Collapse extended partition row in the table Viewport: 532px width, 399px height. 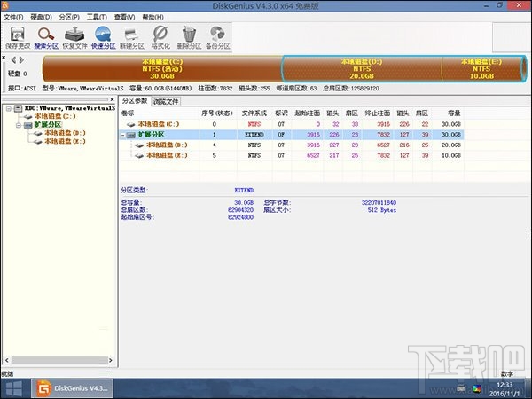click(123, 135)
